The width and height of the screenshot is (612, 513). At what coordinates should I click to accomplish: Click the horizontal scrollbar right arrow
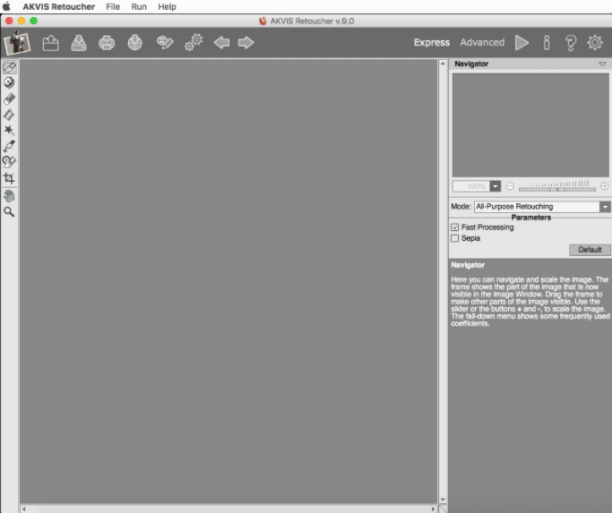tap(433, 509)
